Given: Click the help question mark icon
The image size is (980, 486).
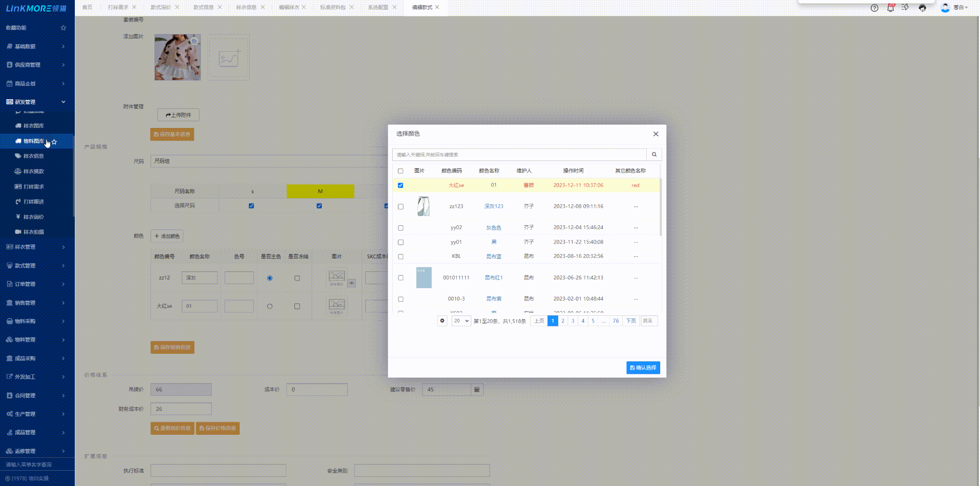Looking at the screenshot, I should 875,8.
